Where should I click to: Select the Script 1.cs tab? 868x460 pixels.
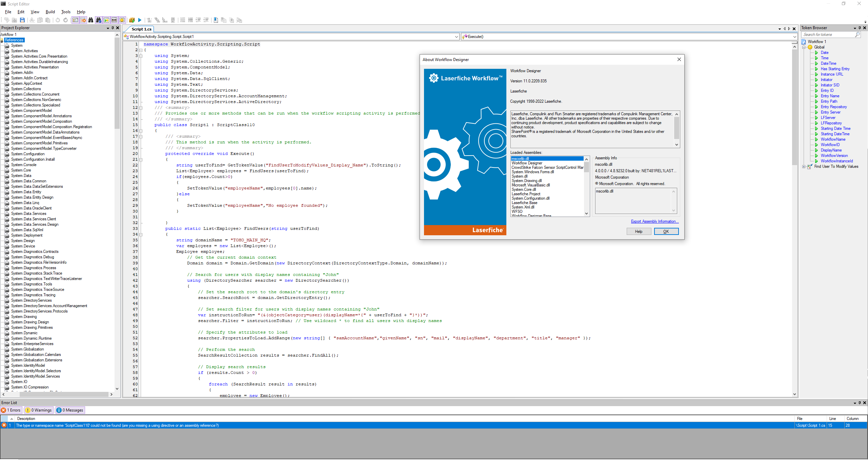[141, 29]
